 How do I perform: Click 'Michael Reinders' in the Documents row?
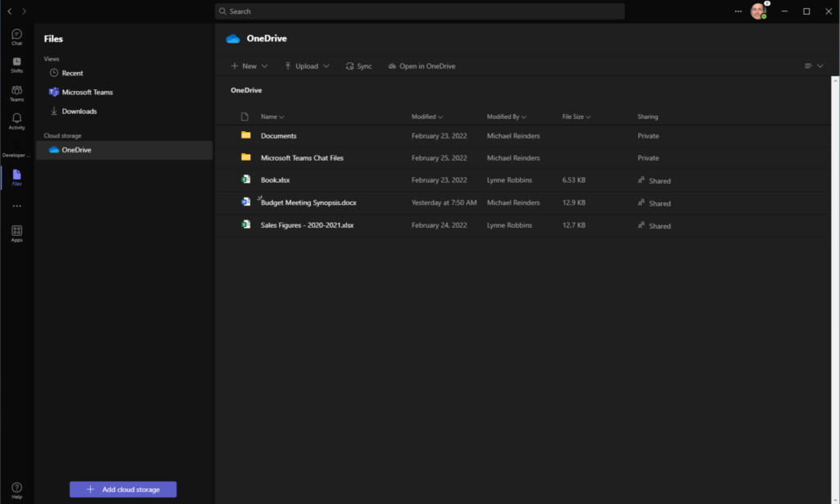514,136
